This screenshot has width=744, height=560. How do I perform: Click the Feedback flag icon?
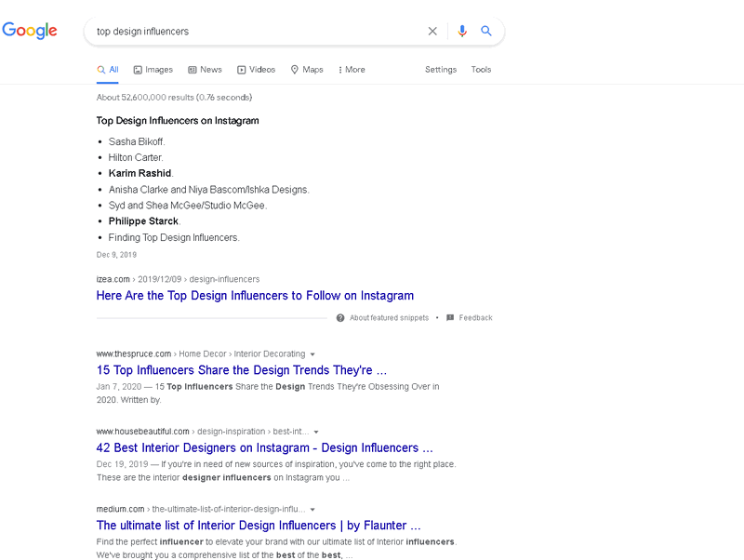click(450, 318)
